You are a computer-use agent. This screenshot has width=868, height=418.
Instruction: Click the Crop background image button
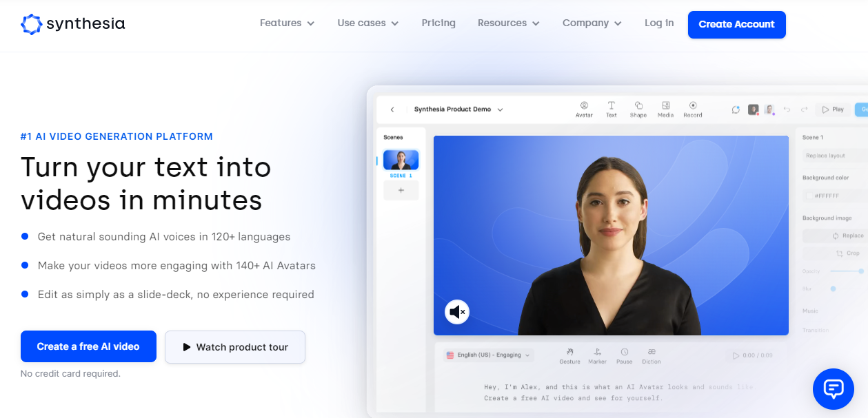click(x=835, y=253)
